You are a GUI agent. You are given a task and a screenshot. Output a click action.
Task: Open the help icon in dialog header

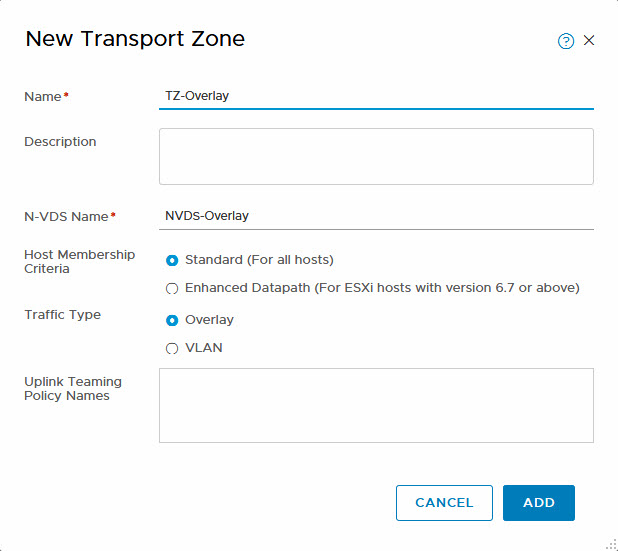pyautogui.click(x=566, y=41)
